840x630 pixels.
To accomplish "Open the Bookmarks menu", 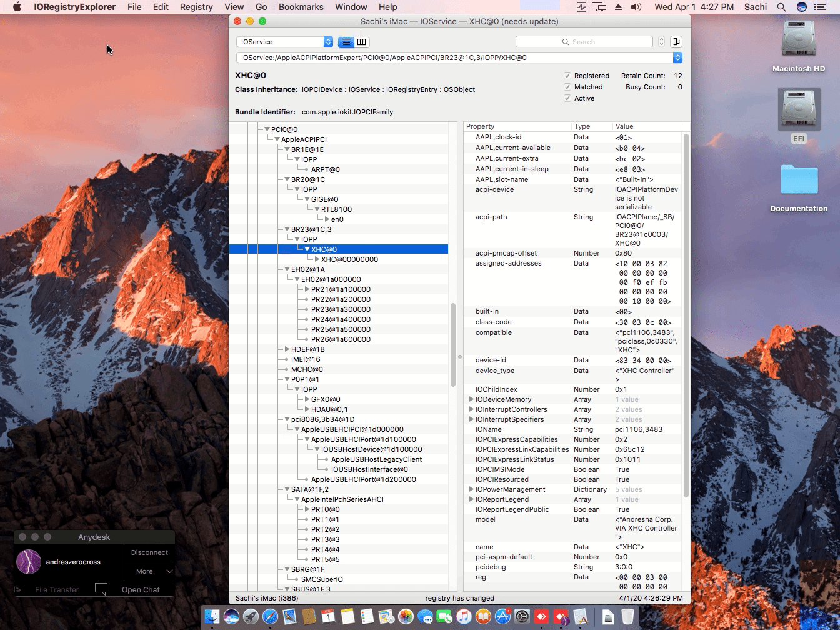I will 301,7.
